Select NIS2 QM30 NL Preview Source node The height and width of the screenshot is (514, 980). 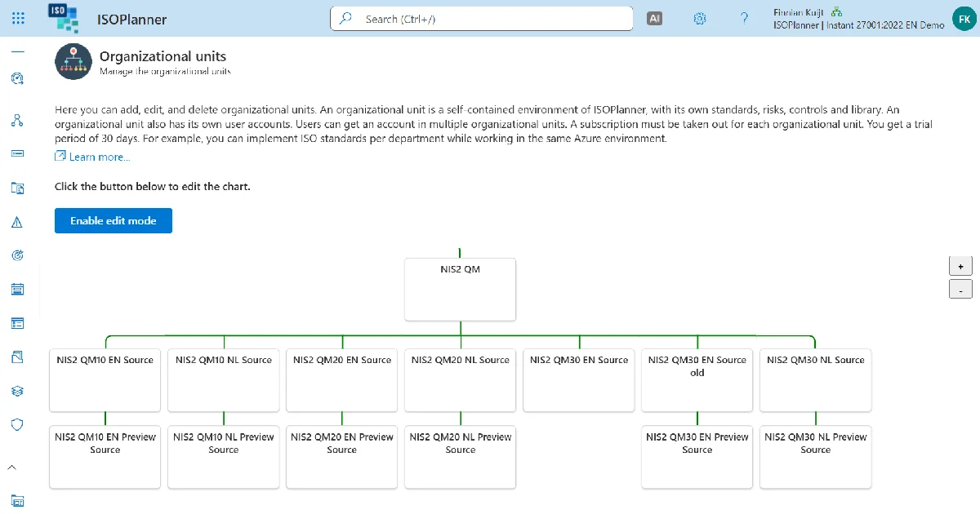(816, 457)
